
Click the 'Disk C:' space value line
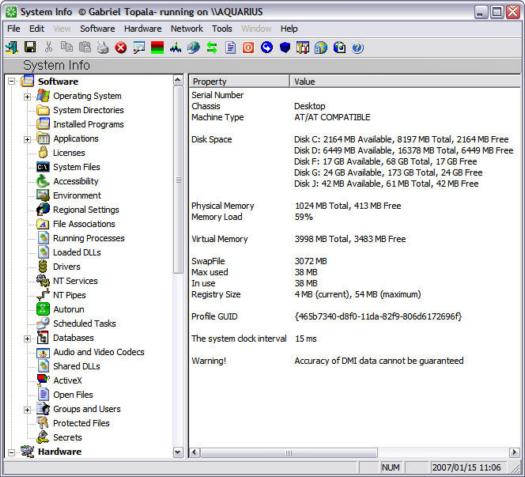(401, 139)
